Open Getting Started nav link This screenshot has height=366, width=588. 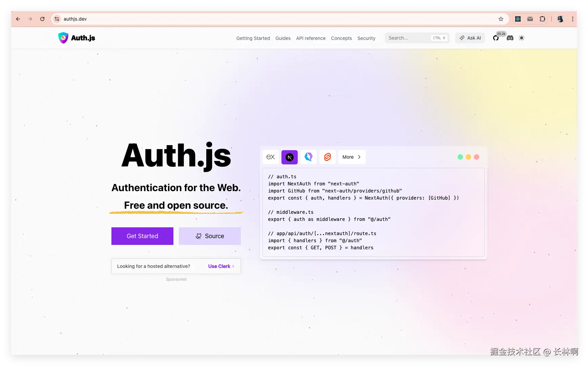pos(253,38)
